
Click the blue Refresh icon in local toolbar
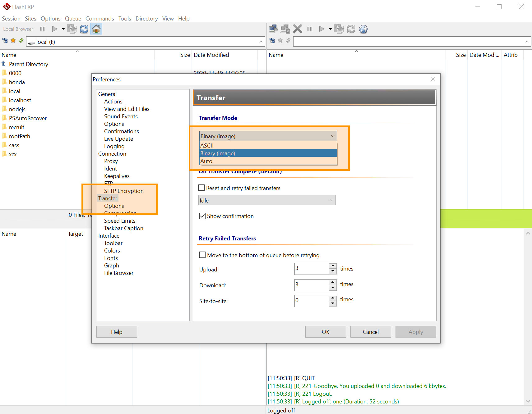[x=84, y=29]
